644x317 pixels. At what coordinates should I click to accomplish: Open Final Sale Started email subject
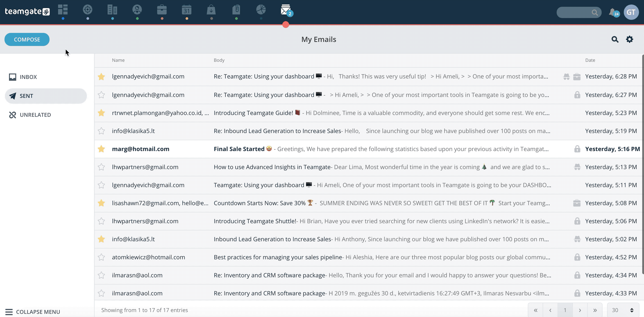(239, 149)
